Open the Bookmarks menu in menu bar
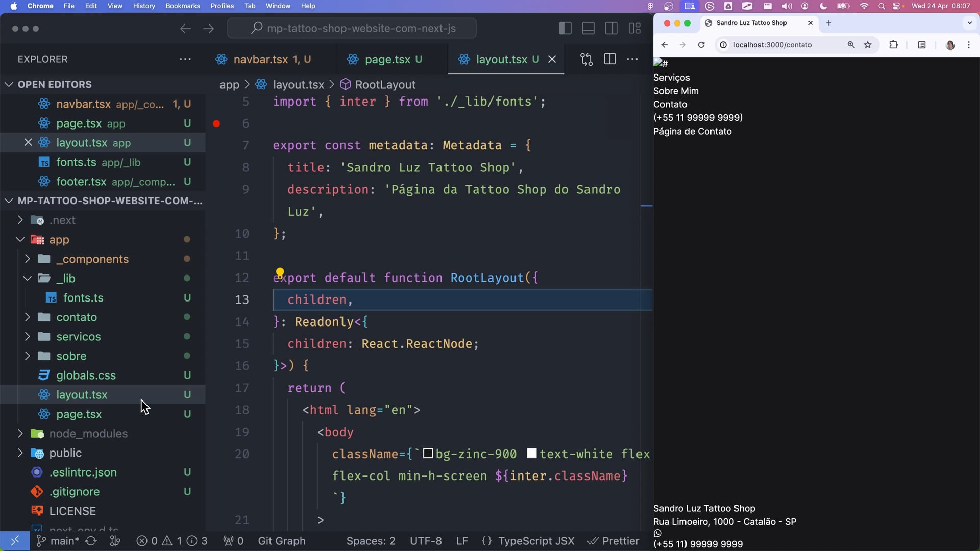This screenshot has width=980, height=551. click(183, 6)
